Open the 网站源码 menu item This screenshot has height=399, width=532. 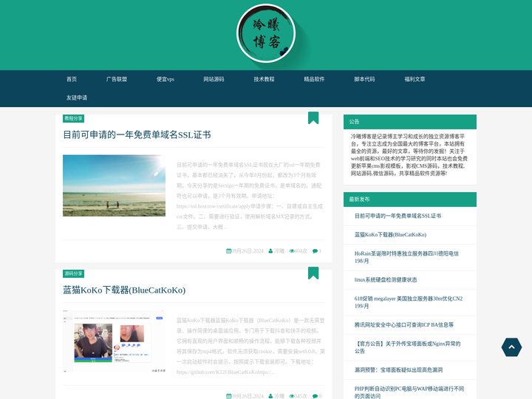(214, 79)
